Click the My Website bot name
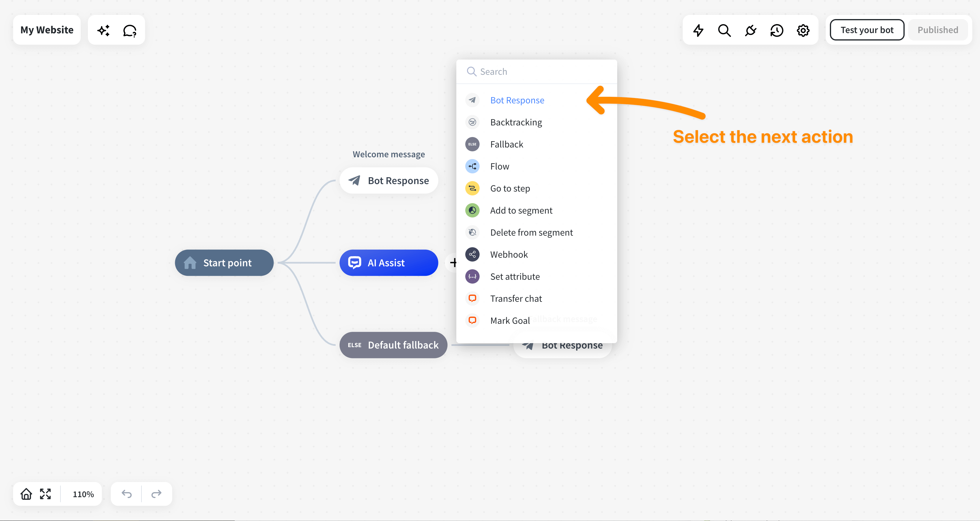The height and width of the screenshot is (521, 980). click(47, 30)
